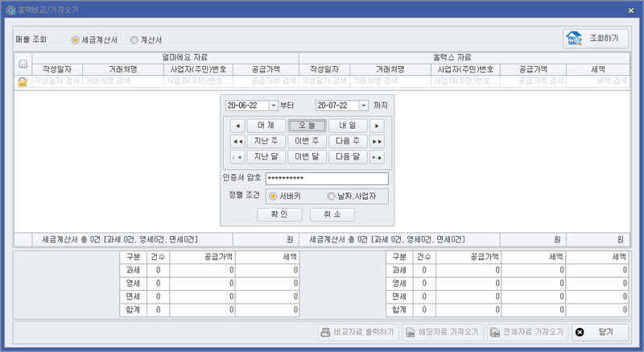Viewport: 644px width, 352px height.
Task: Click the 오늘 button
Action: 308,126
